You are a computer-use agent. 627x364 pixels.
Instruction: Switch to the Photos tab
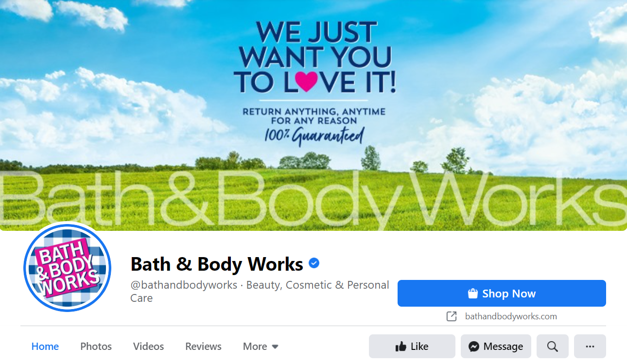point(96,347)
